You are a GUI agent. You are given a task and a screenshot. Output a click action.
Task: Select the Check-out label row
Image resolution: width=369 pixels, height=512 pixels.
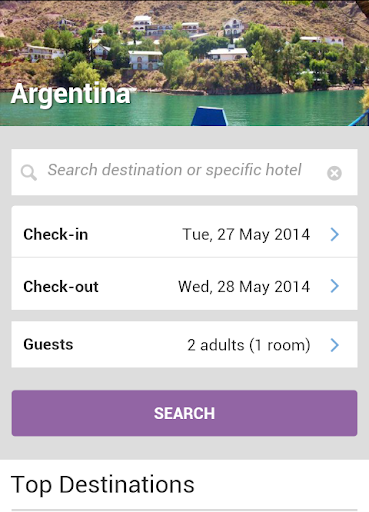point(184,284)
